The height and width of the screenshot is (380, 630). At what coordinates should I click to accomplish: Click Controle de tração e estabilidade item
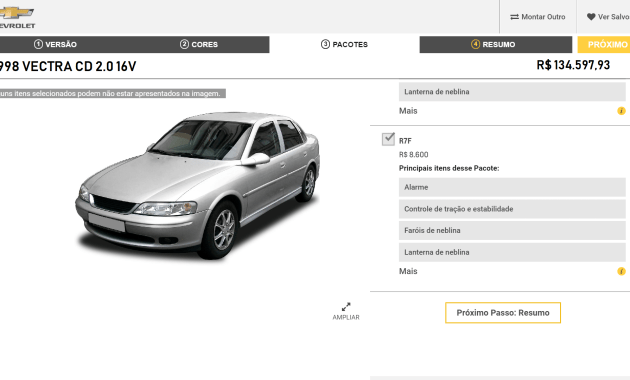[x=512, y=209]
